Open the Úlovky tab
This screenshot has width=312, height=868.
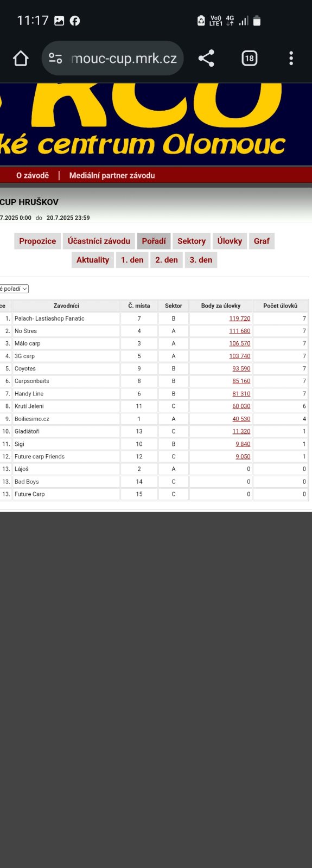(x=230, y=241)
